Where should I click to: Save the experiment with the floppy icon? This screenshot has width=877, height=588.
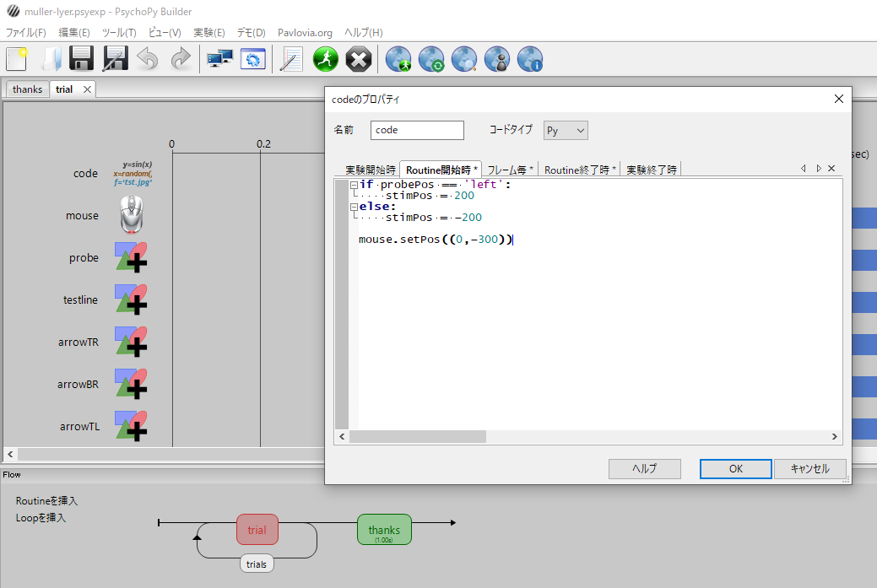click(82, 59)
